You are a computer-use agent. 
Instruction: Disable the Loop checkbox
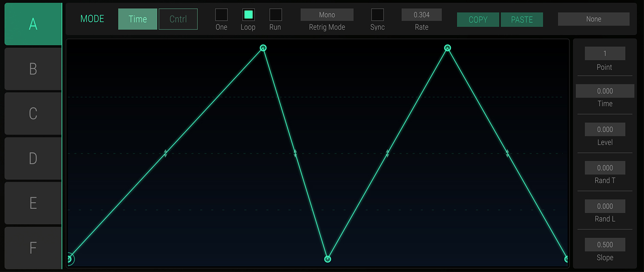(248, 15)
